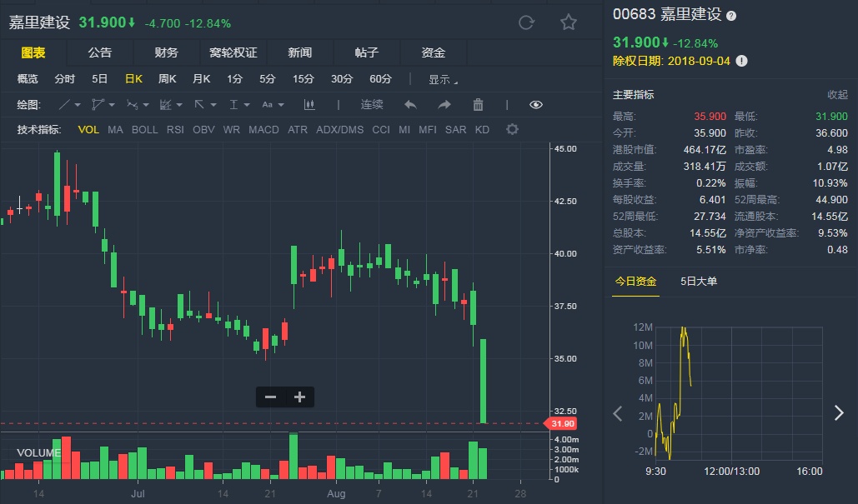The height and width of the screenshot is (504, 858).
Task: Click the help icon beside 嘉里建设
Action: tap(731, 16)
